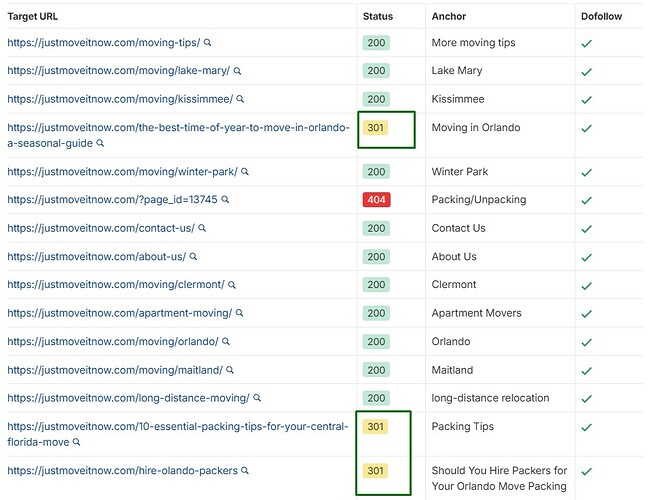Viewport: 648px width, 500px height.
Task: Open the moving/orlando target URL
Action: point(112,342)
